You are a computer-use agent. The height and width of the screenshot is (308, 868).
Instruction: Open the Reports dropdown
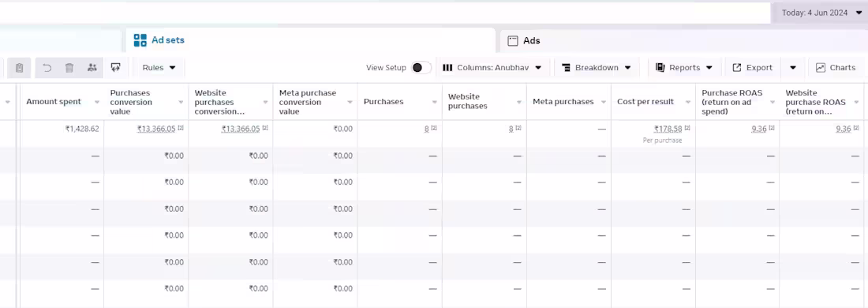(x=684, y=68)
